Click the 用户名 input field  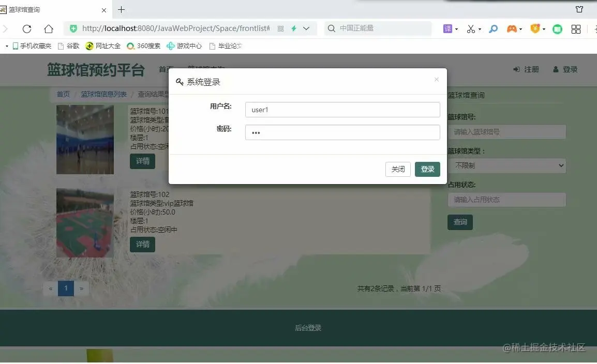(342, 110)
